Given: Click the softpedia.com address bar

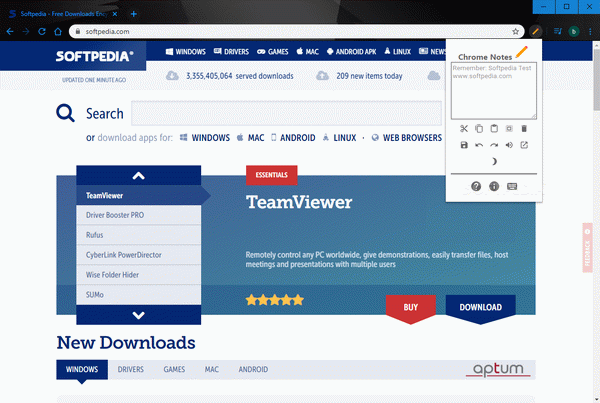Looking at the screenshot, I should click(297, 31).
